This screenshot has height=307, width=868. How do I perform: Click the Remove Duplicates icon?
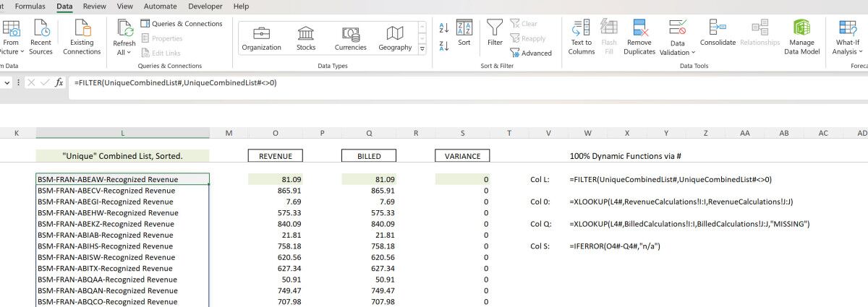[639, 29]
